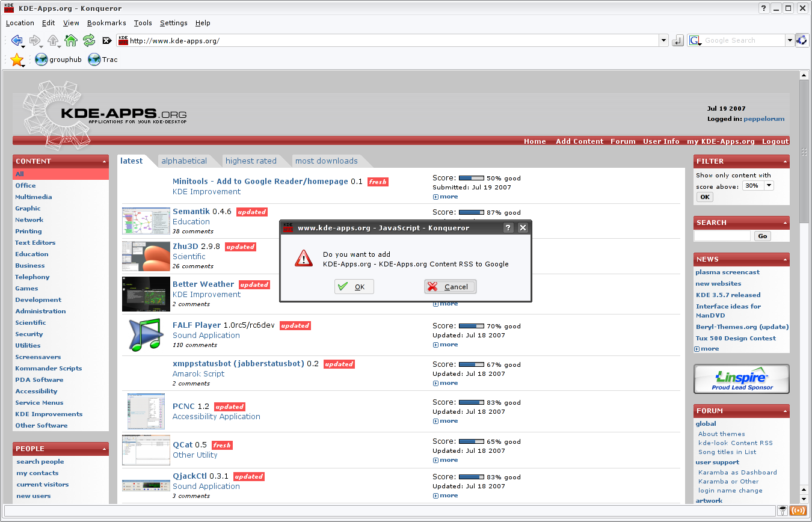Click the Minitools score bar at 50%

click(471, 179)
